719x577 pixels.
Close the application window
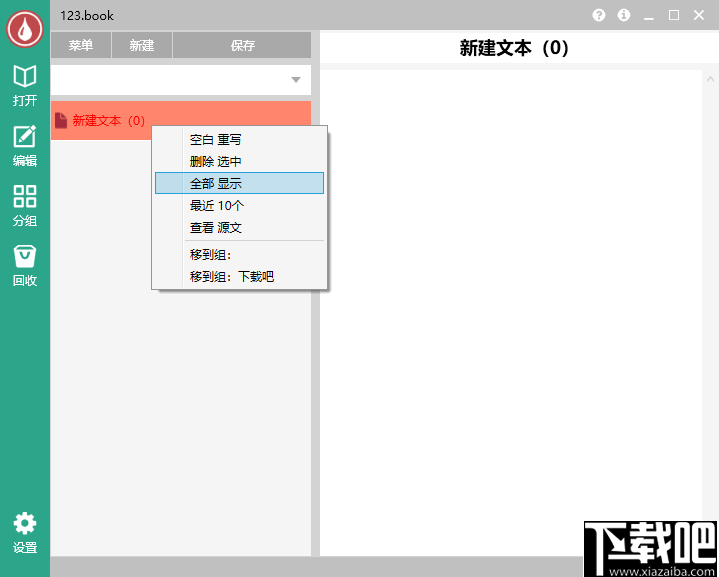pos(699,15)
